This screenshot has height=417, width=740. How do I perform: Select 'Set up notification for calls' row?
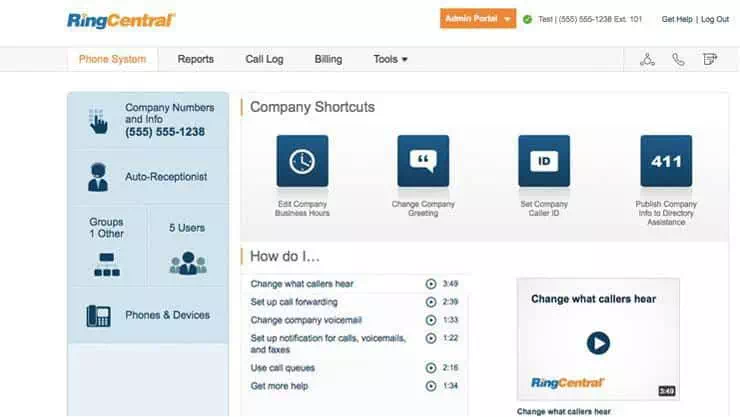pyautogui.click(x=354, y=344)
